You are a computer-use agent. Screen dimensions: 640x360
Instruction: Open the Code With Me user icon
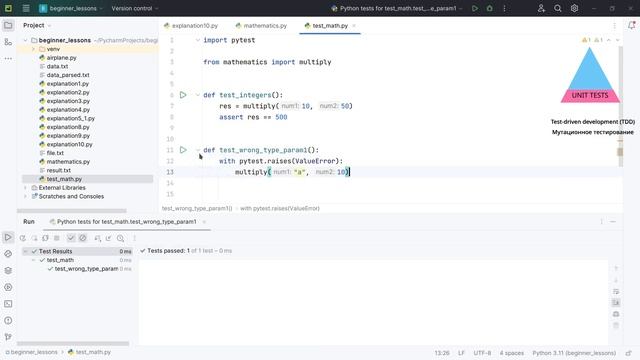click(541, 8)
